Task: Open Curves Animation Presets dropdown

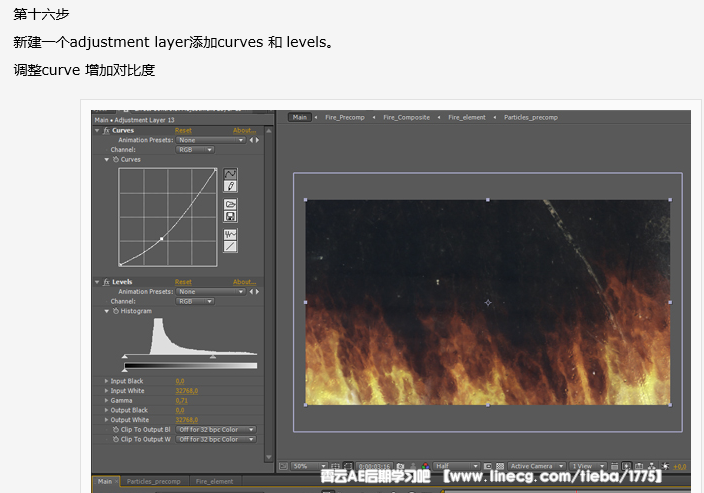Action: (x=211, y=140)
